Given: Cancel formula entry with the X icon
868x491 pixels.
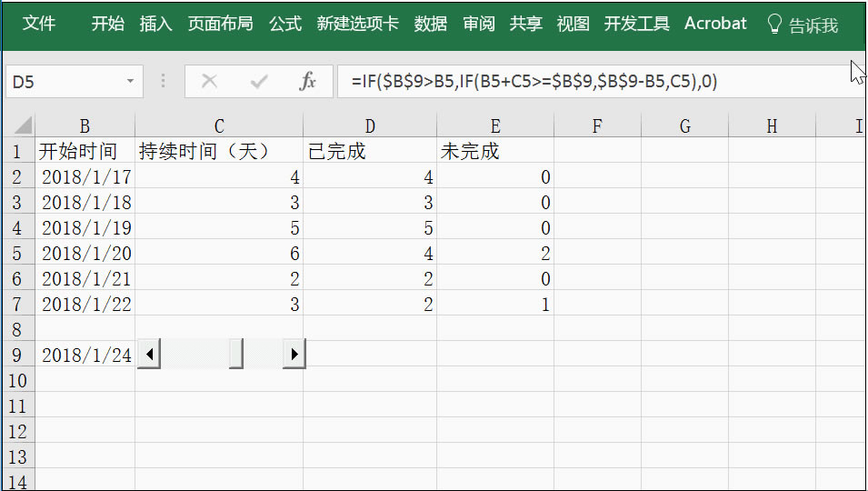Looking at the screenshot, I should tap(209, 82).
